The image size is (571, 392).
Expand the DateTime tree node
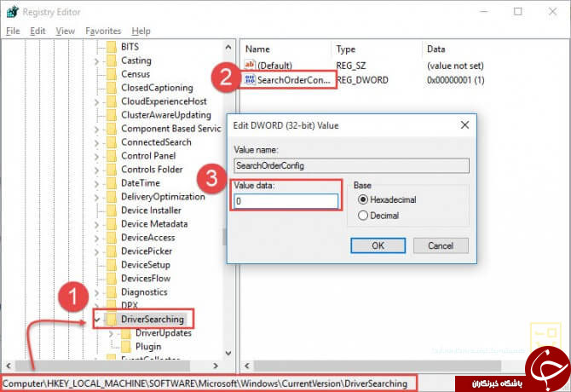(x=97, y=184)
